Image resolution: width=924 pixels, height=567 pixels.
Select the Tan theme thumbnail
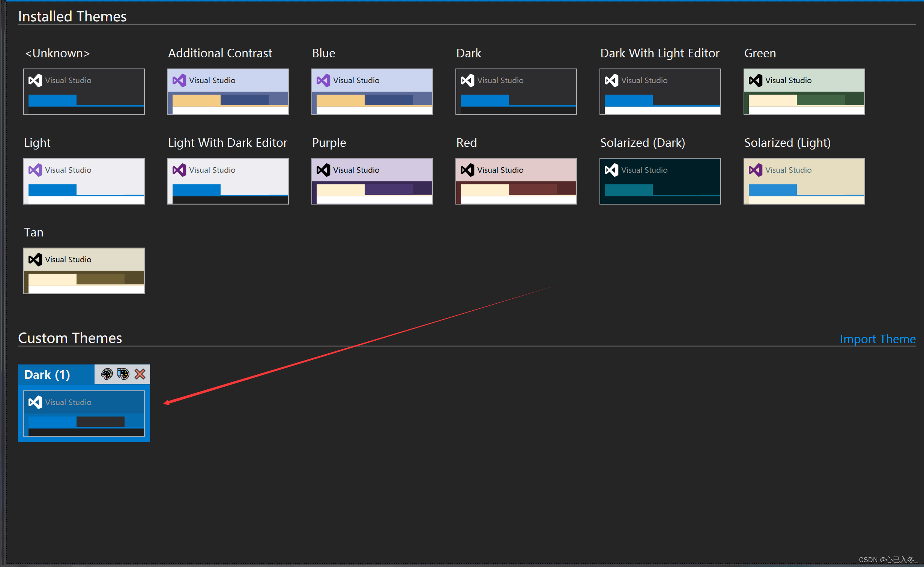tap(84, 271)
